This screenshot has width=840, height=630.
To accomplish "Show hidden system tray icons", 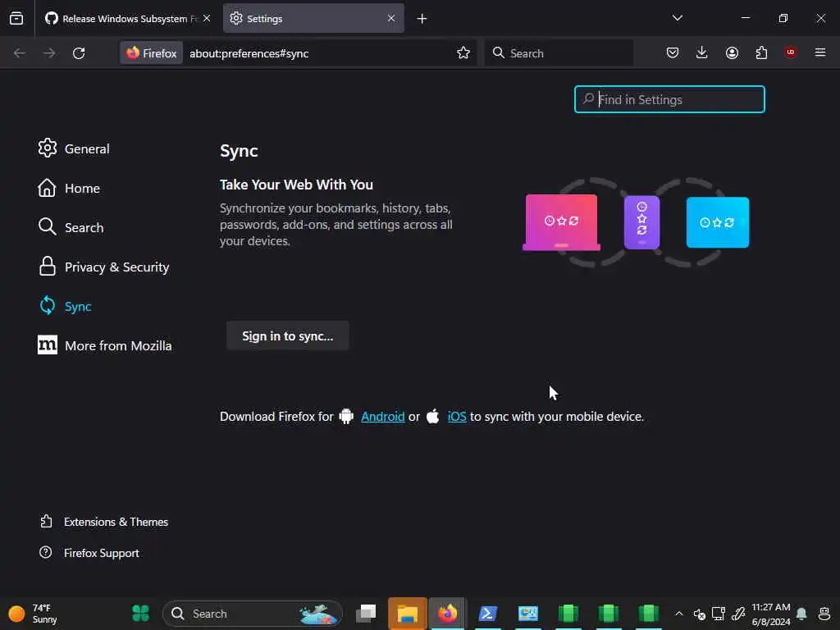I will pyautogui.click(x=678, y=614).
